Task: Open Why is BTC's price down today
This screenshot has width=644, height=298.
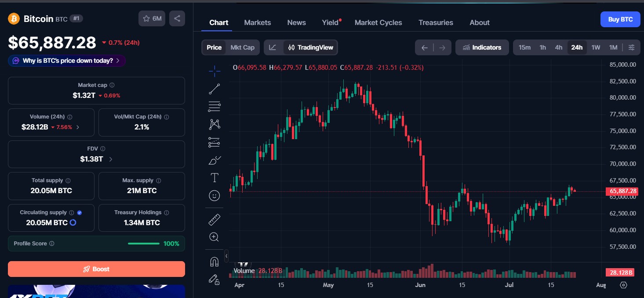Action: [x=67, y=61]
